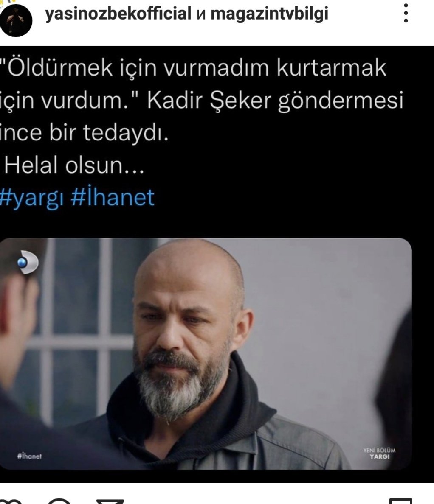Save the post with the bookmark icon
434x504 pixels.
(400, 501)
